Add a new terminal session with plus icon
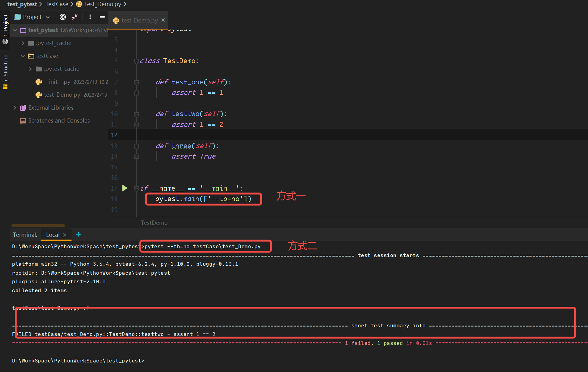This screenshot has width=588, height=372. (x=78, y=234)
